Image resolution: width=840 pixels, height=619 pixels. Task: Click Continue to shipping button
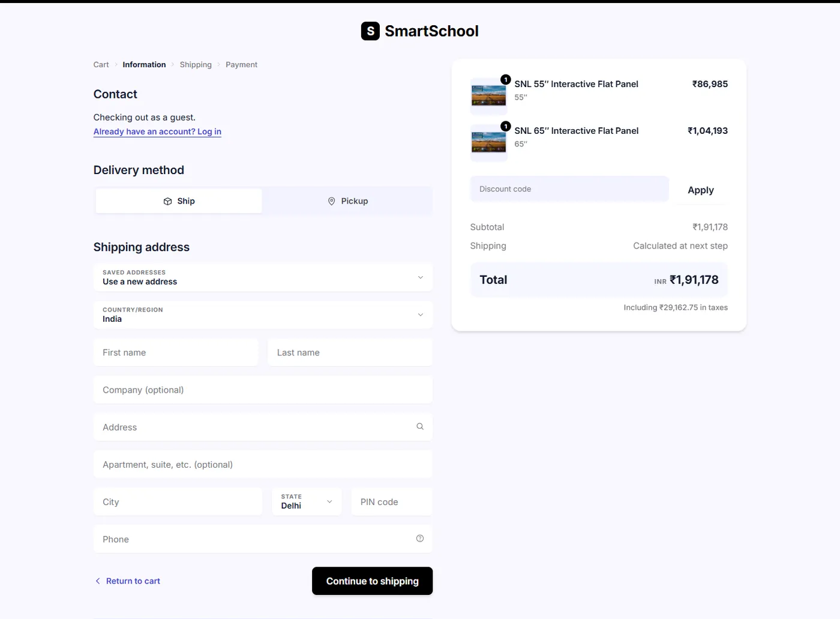(372, 581)
